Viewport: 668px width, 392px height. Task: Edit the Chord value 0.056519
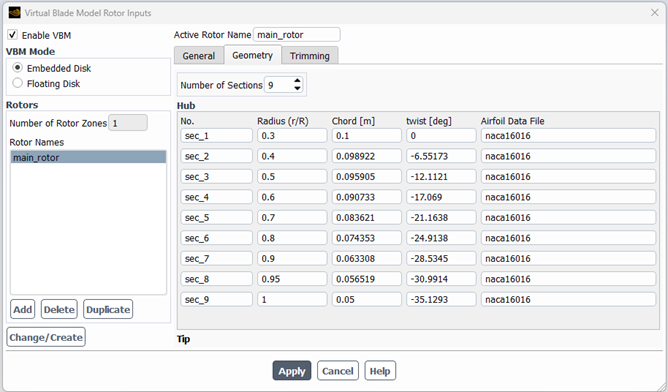[x=366, y=279]
